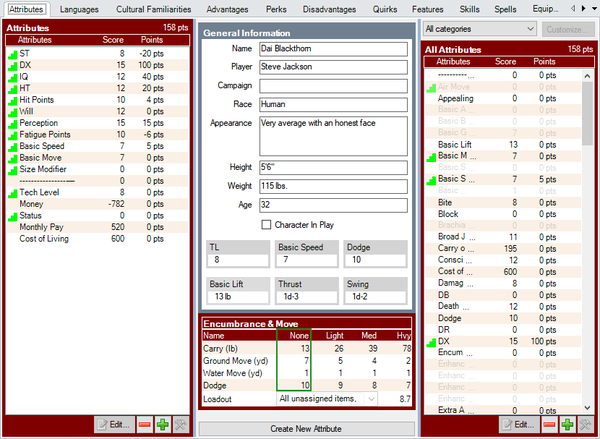Click the green bar icon beside Tech Level

click(x=13, y=193)
